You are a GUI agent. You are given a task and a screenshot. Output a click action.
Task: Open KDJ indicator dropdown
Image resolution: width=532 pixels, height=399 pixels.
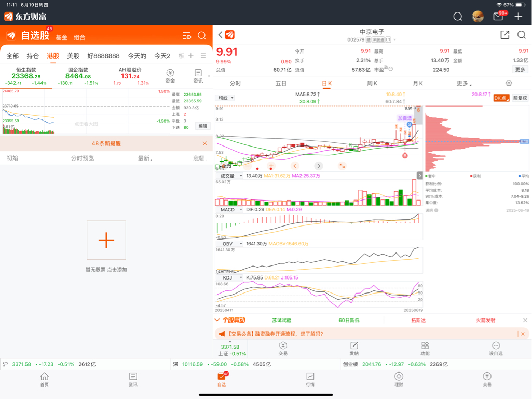(x=230, y=278)
